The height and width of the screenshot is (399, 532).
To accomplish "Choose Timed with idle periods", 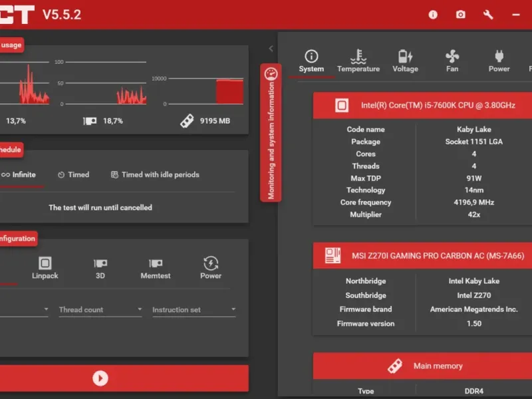I will [155, 175].
